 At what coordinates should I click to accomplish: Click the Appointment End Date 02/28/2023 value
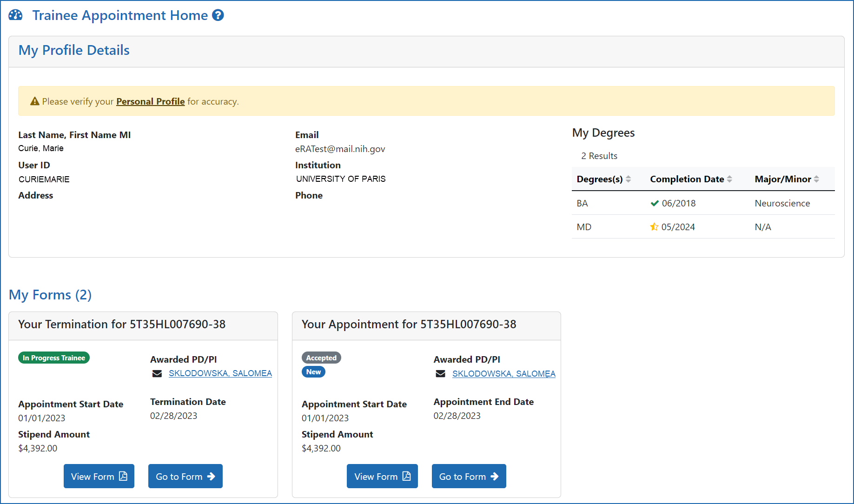457,416
